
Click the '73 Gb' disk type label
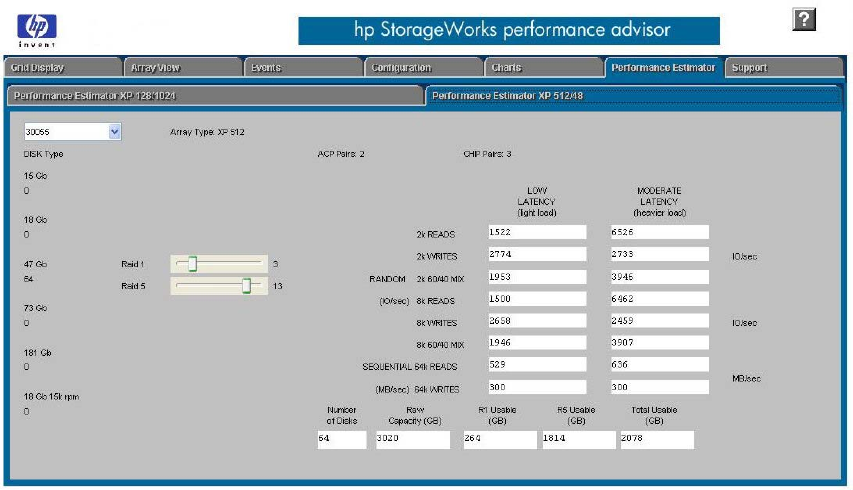click(35, 308)
